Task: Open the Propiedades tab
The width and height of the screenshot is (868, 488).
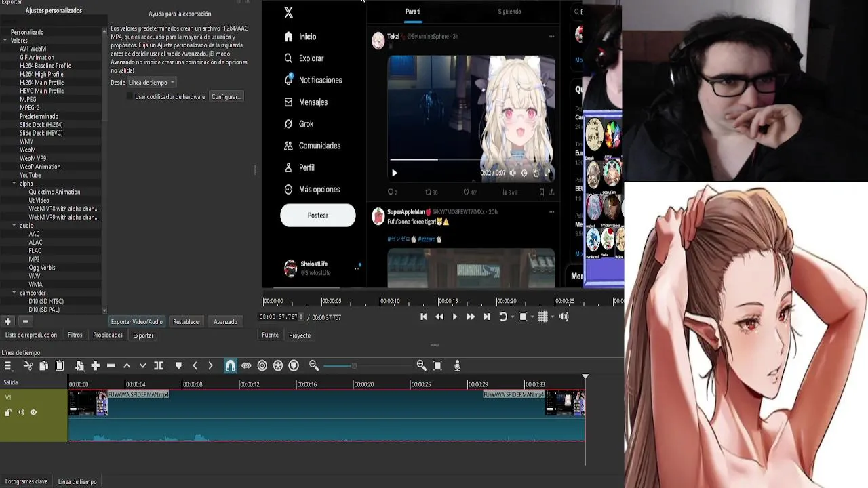Action: pyautogui.click(x=108, y=335)
